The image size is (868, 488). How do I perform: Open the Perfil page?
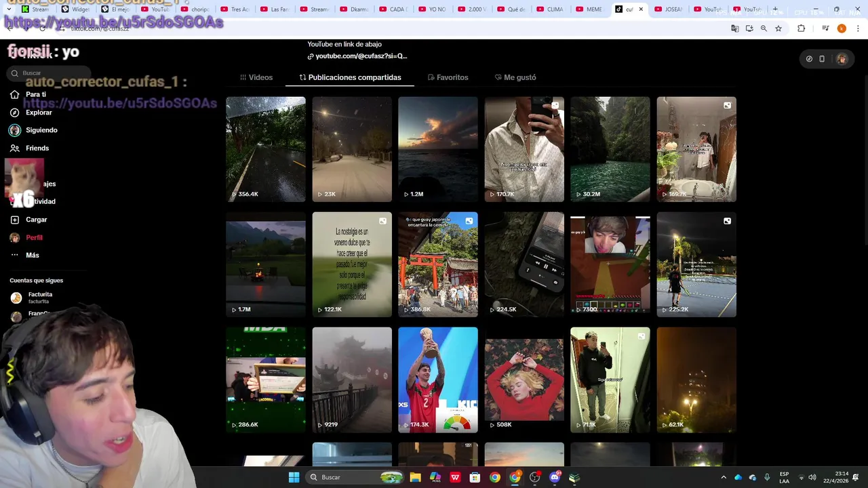tap(34, 237)
